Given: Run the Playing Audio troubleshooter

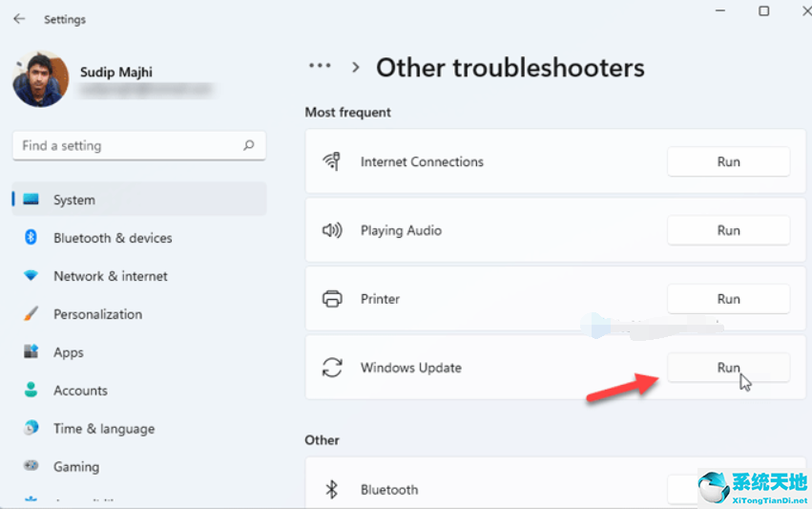Looking at the screenshot, I should [x=728, y=230].
